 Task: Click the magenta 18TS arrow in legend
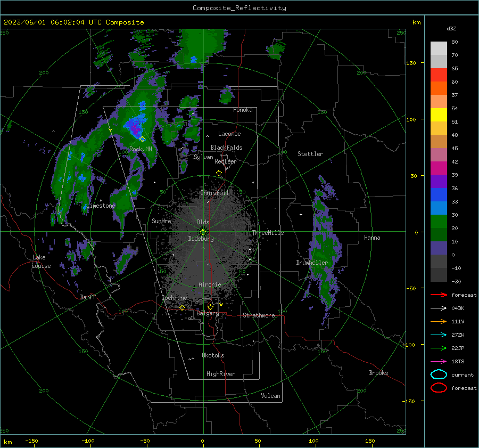pyautogui.click(x=439, y=362)
